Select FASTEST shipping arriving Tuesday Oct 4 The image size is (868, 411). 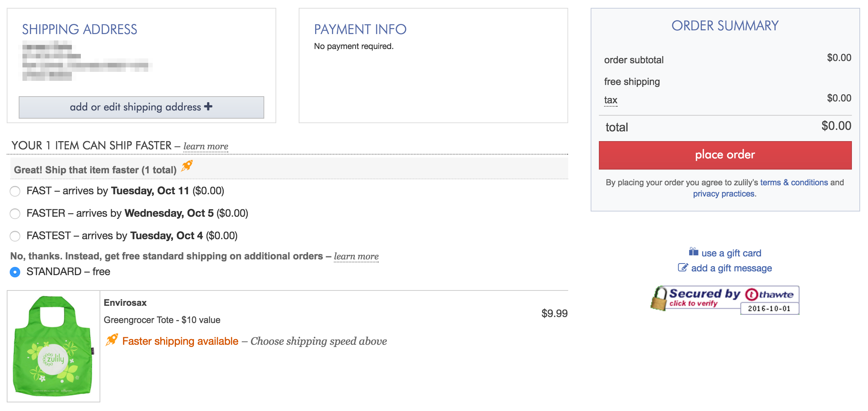[15, 236]
